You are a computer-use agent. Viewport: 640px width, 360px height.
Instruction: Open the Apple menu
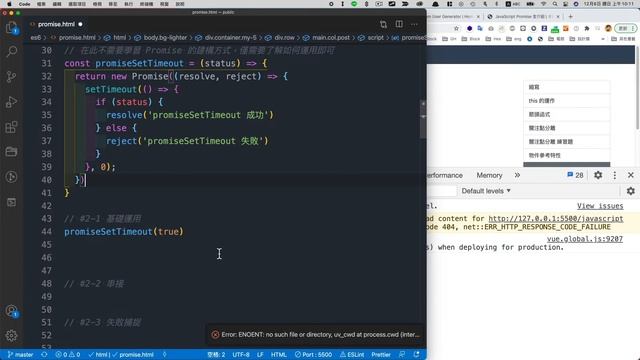(x=9, y=4)
